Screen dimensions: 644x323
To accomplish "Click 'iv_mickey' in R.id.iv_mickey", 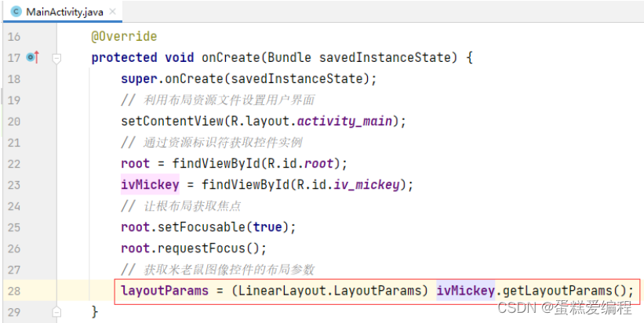I will pyautogui.click(x=367, y=185).
